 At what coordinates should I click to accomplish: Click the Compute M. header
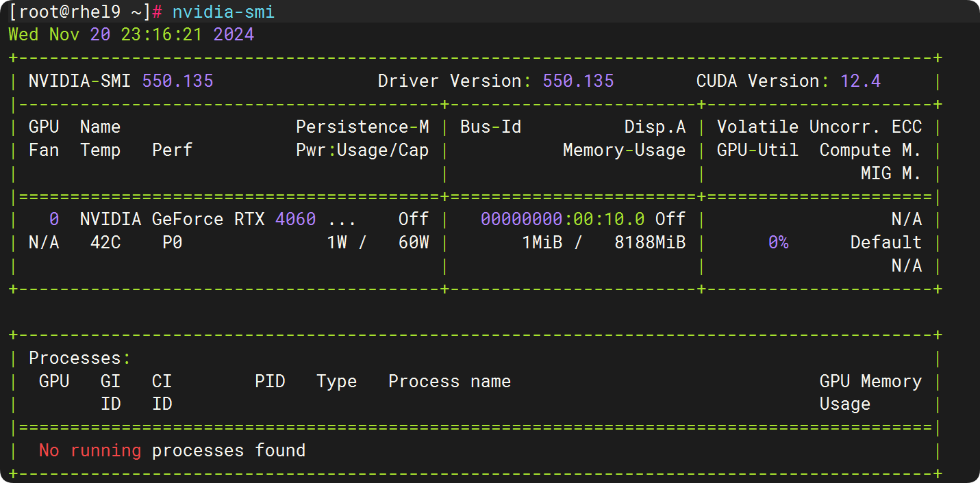870,150
